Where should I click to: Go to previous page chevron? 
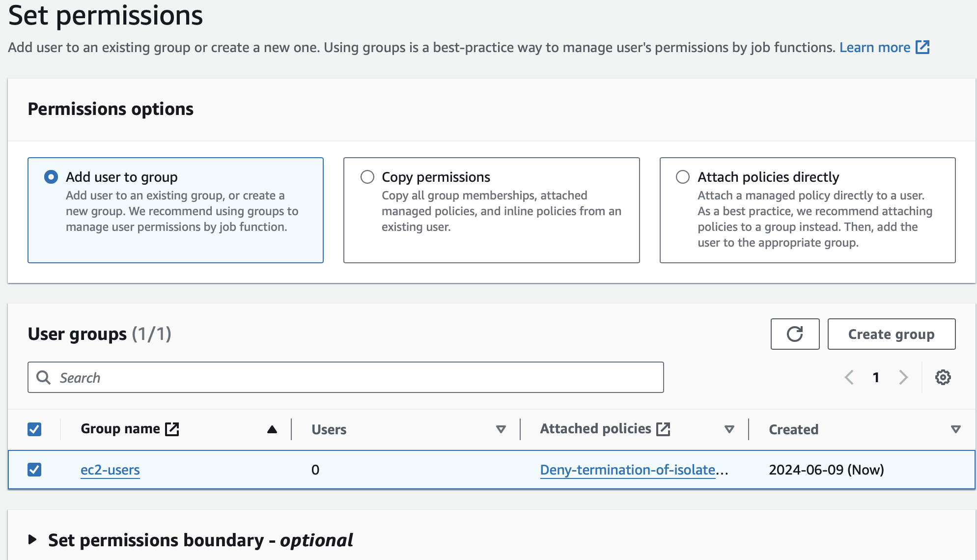(x=849, y=377)
